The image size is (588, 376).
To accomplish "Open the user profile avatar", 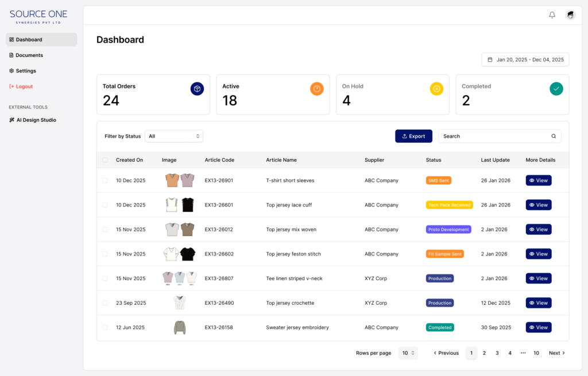I will coord(570,15).
